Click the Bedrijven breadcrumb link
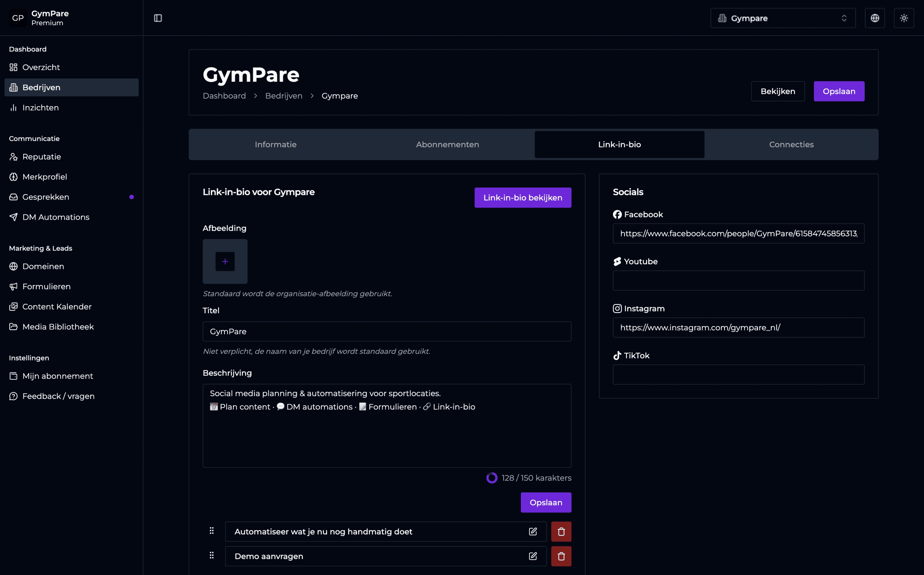The height and width of the screenshot is (575, 924). (x=284, y=96)
